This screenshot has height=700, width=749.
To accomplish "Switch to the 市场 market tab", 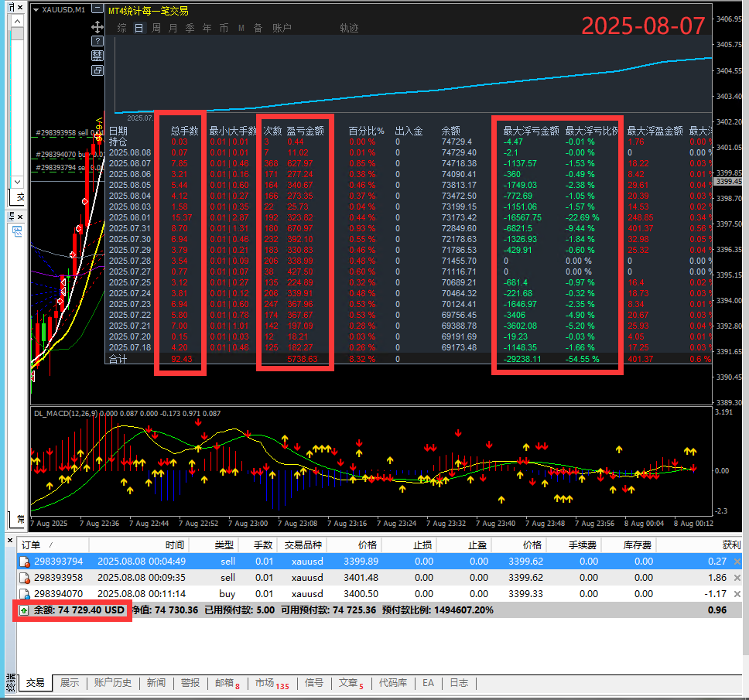I will 272,683.
